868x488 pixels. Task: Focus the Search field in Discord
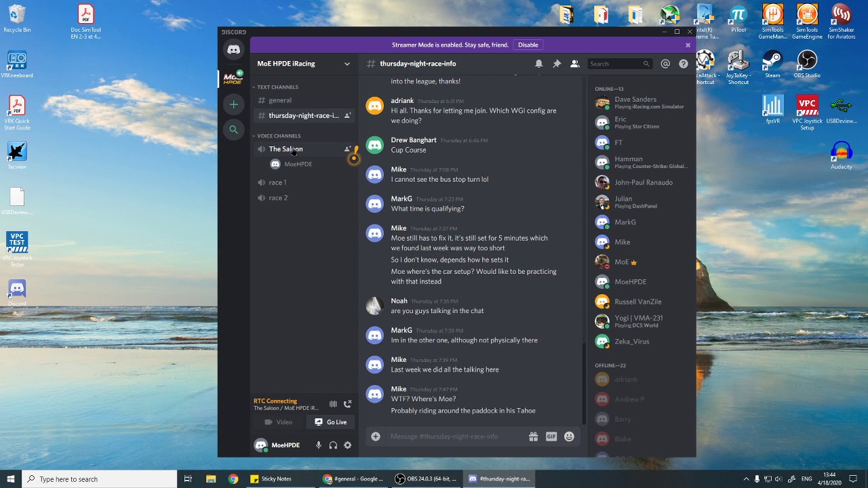(619, 64)
